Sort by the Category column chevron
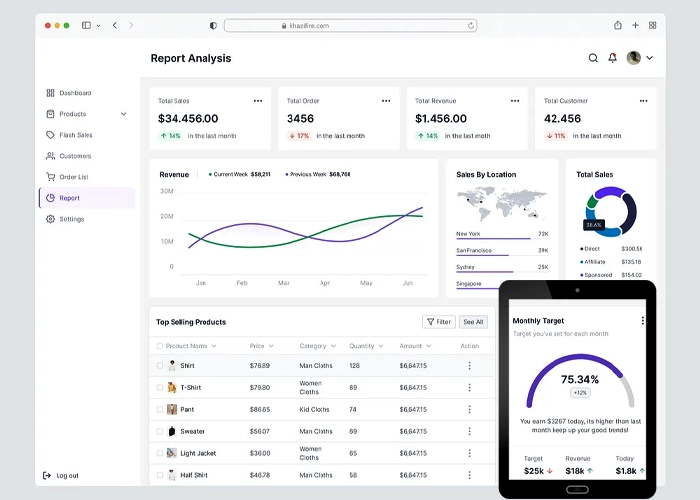This screenshot has height=500, width=700. 333,346
